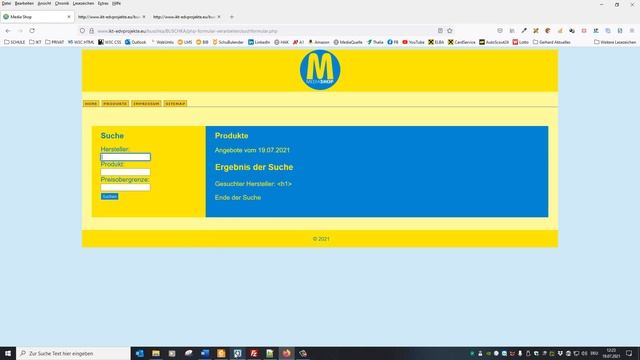Open the W3C CSS bookmark

(110, 42)
